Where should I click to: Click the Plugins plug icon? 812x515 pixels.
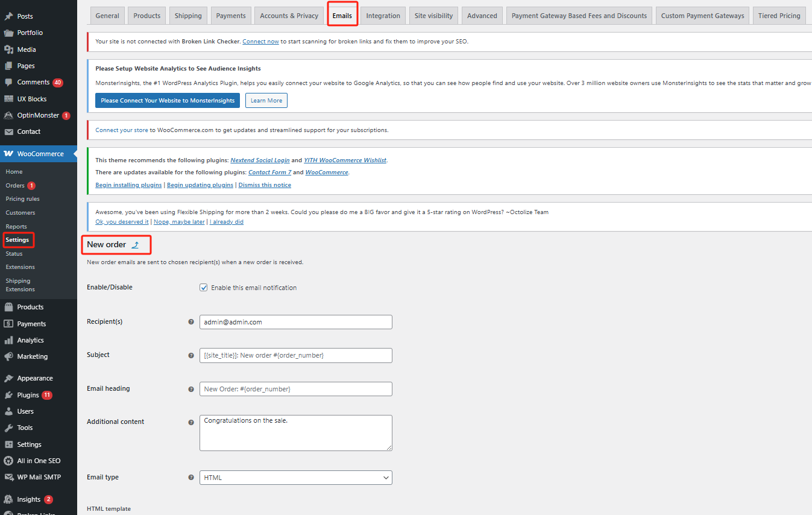tap(8, 395)
